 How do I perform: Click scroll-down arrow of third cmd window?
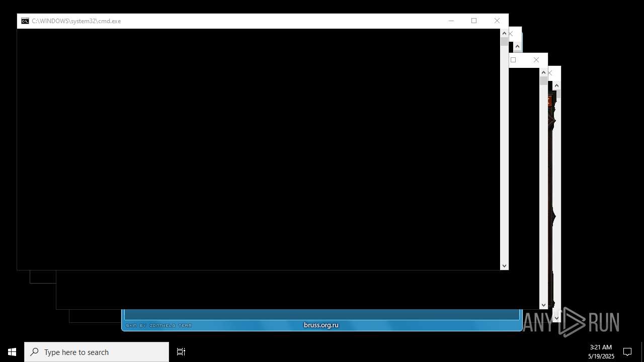click(543, 305)
